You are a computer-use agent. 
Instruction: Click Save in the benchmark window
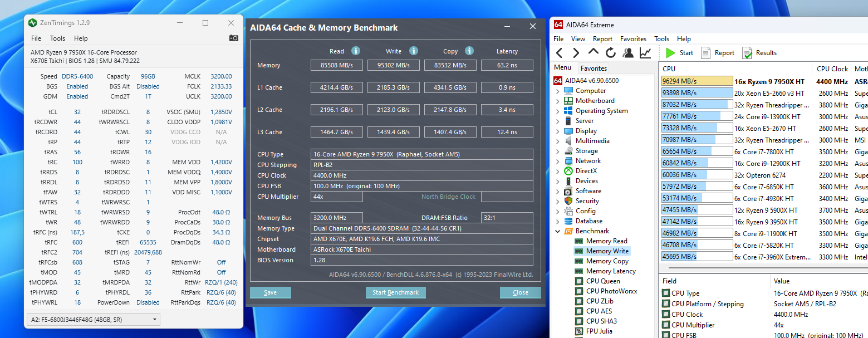coord(271,292)
